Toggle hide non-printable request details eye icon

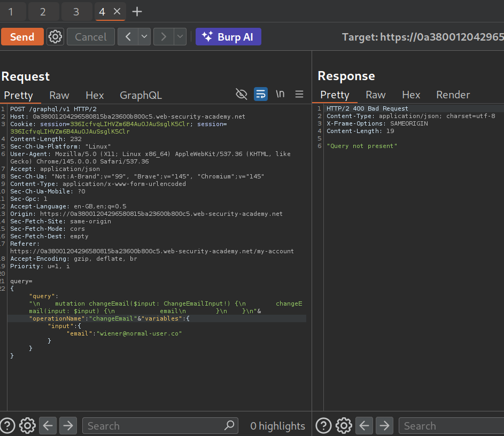(242, 95)
